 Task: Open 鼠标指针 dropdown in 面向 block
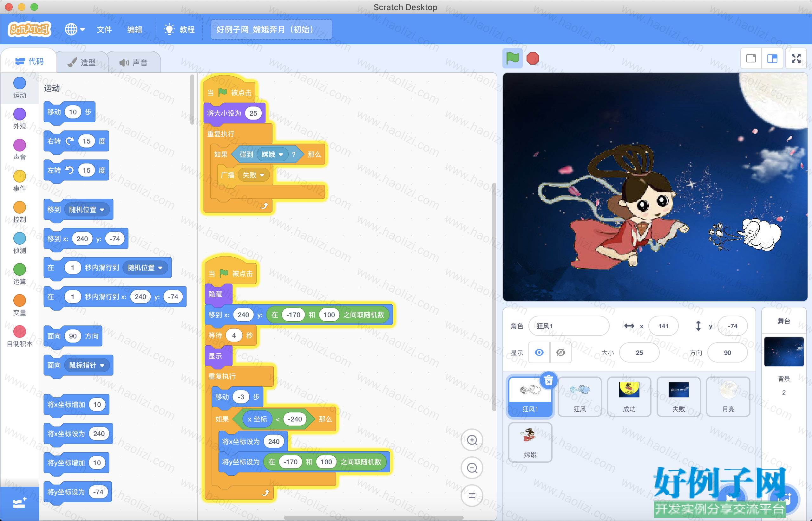86,365
